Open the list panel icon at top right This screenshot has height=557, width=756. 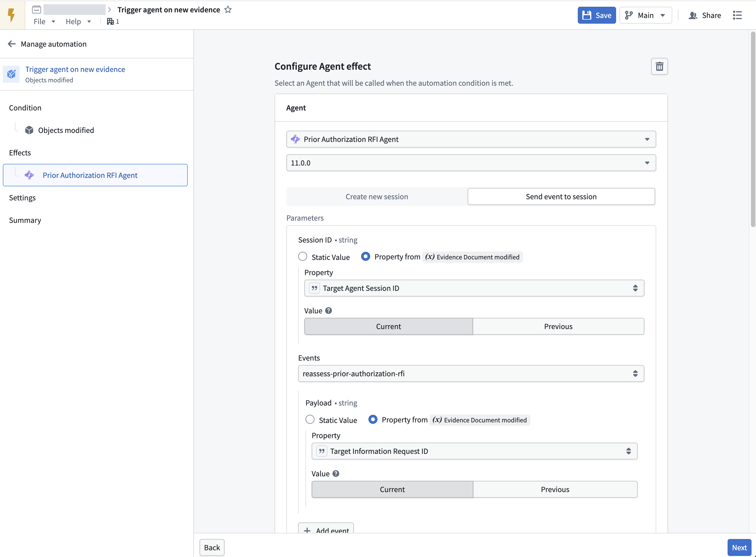pyautogui.click(x=737, y=15)
